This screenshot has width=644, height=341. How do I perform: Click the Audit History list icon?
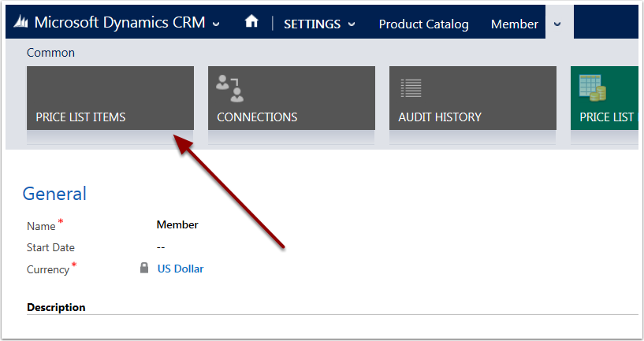tap(411, 88)
